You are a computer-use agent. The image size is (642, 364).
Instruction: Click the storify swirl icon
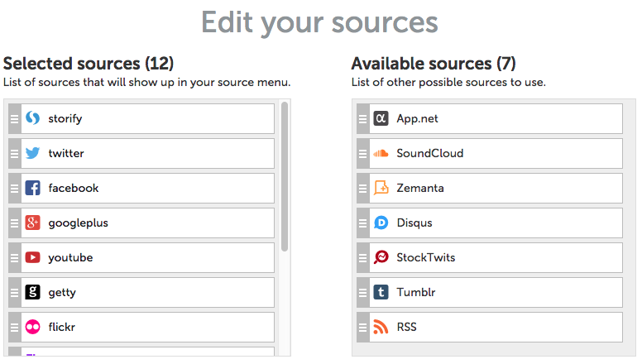click(33, 118)
